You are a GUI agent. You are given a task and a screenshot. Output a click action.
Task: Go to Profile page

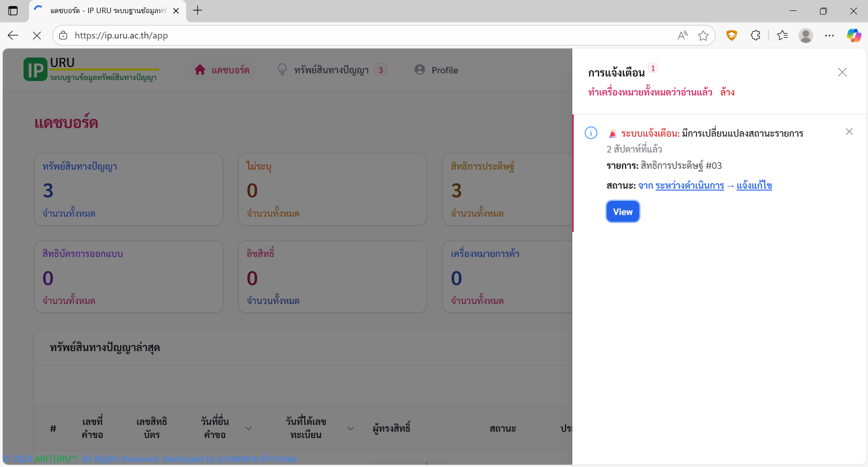(x=436, y=70)
